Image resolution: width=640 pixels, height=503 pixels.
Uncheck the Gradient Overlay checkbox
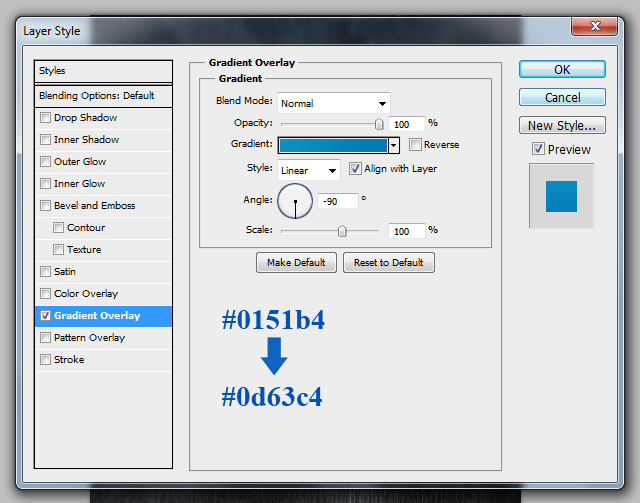[x=45, y=316]
